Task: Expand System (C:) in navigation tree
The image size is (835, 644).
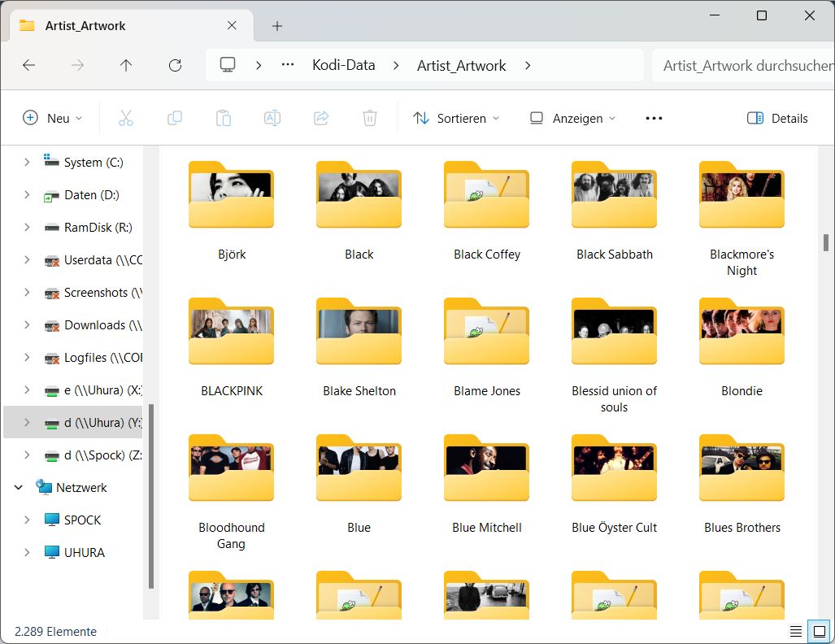Action: [27, 162]
